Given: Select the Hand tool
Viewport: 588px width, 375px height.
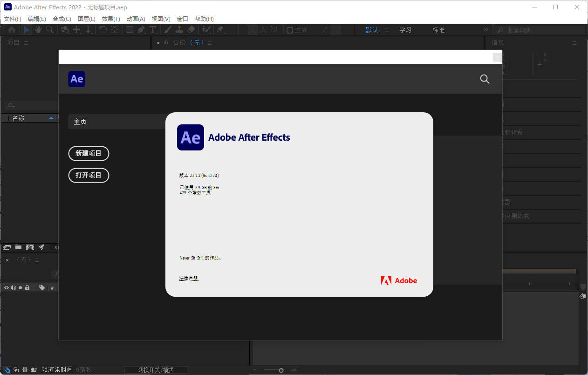Looking at the screenshot, I should tap(38, 30).
